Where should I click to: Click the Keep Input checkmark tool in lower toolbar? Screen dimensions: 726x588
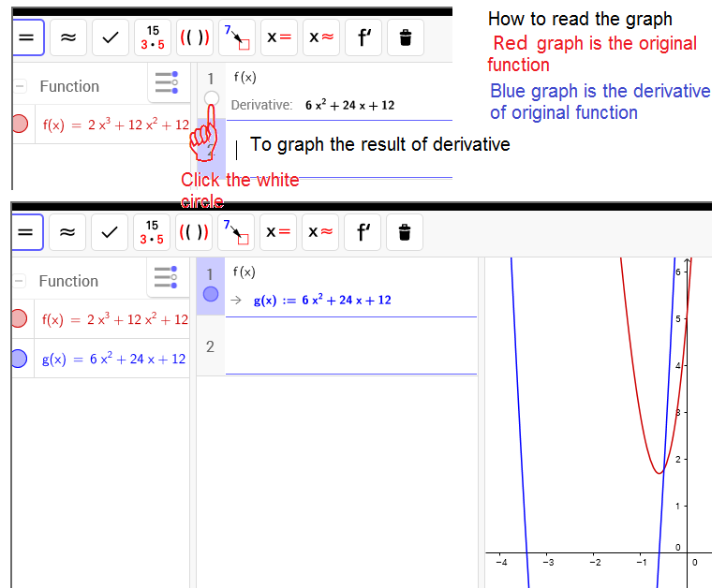[x=111, y=232]
